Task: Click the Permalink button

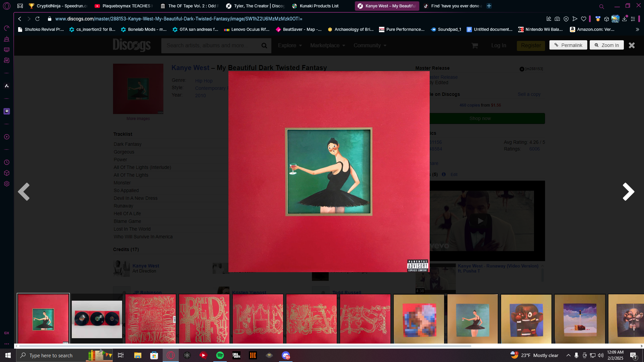Action: (x=568, y=45)
